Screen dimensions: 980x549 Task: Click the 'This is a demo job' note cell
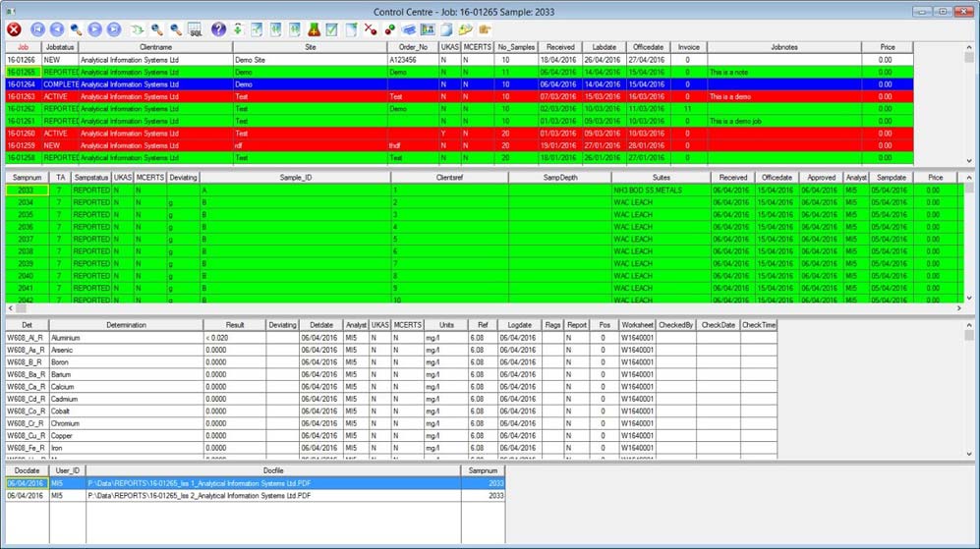click(784, 121)
